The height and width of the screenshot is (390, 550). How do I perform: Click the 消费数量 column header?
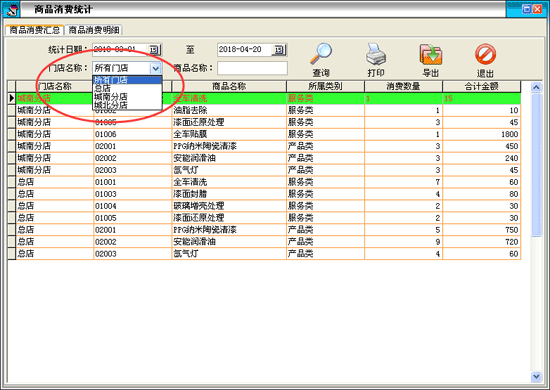point(403,86)
